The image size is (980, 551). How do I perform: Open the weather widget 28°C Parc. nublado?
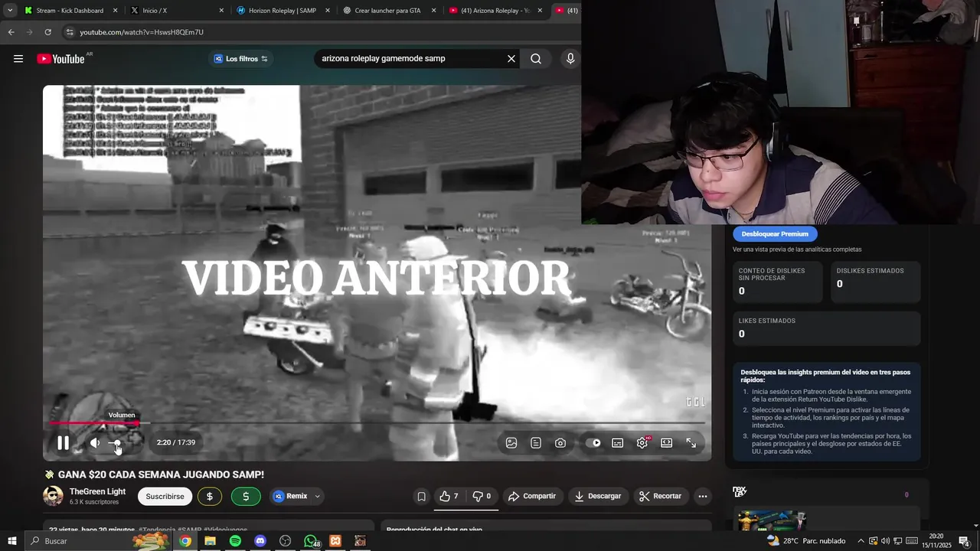(x=806, y=541)
